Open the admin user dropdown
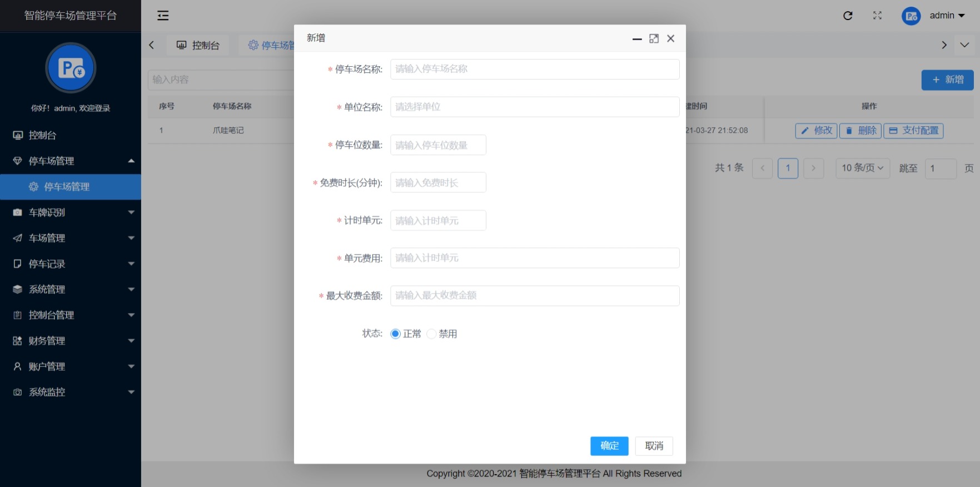The height and width of the screenshot is (487, 980). tap(947, 16)
